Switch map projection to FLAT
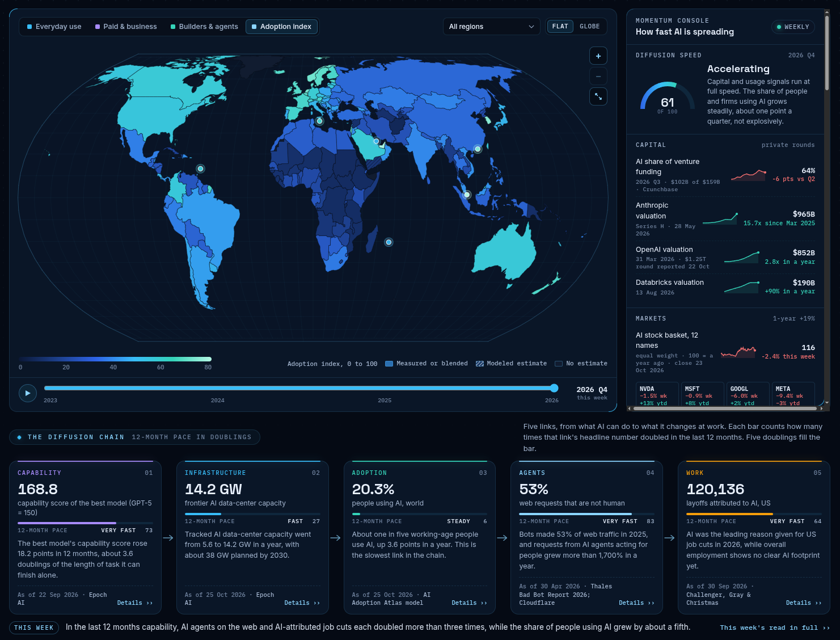Screen dimensions: 840x640 pos(560,27)
